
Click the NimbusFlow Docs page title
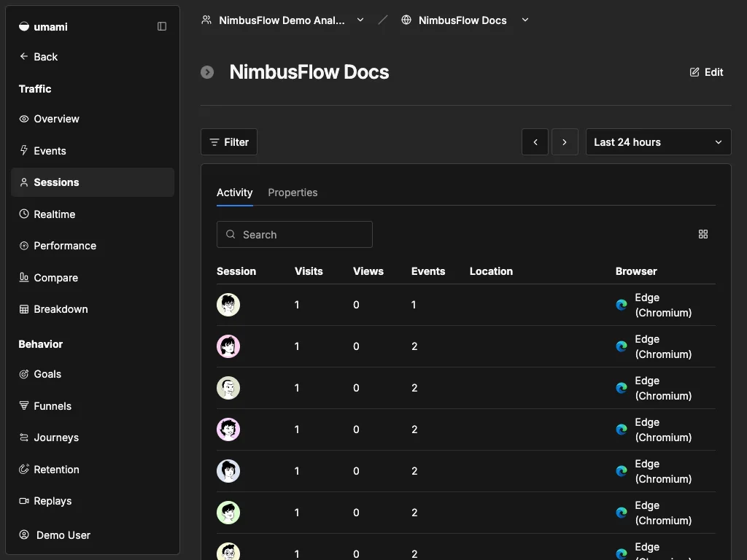309,72
